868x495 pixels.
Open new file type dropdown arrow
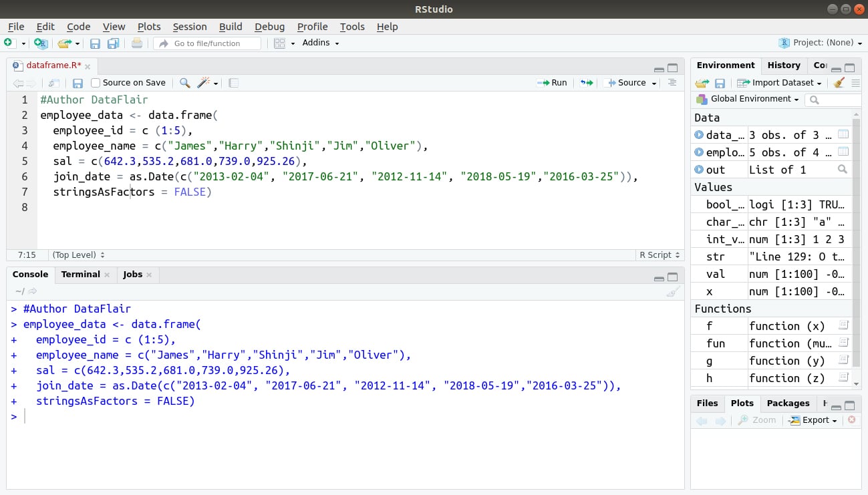point(23,43)
